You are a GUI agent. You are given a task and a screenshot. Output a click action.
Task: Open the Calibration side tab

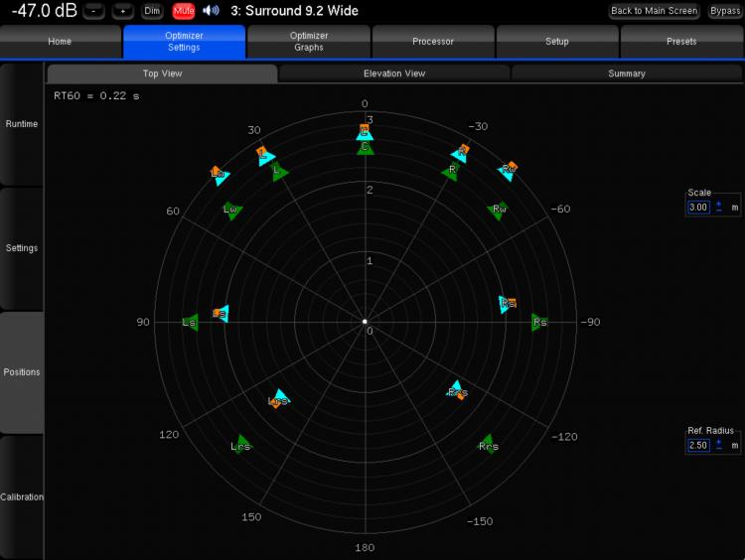[22, 497]
